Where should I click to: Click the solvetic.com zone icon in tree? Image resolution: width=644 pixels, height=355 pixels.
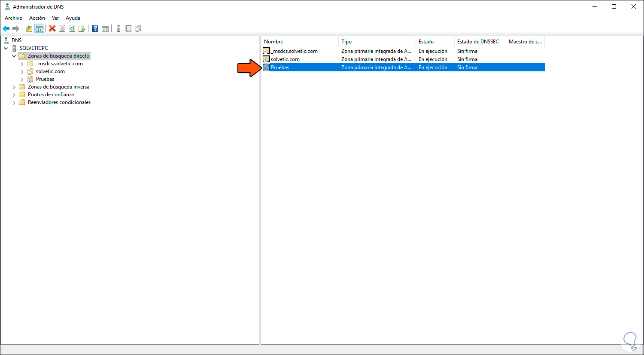pyautogui.click(x=30, y=71)
